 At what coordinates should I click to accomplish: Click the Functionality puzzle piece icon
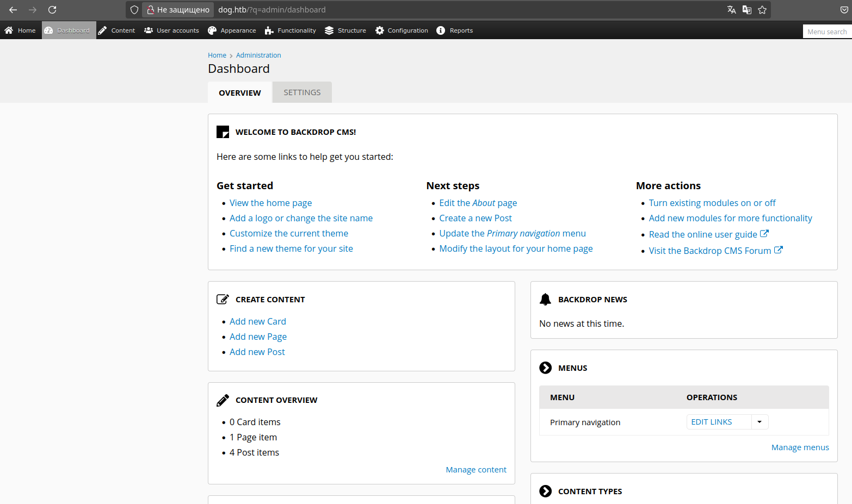pos(269,30)
